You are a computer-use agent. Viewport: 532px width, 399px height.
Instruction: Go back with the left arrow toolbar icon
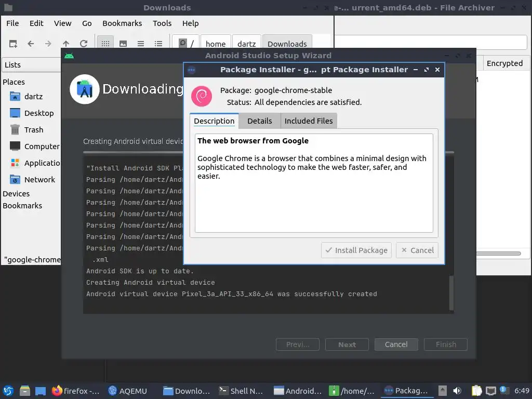[31, 44]
